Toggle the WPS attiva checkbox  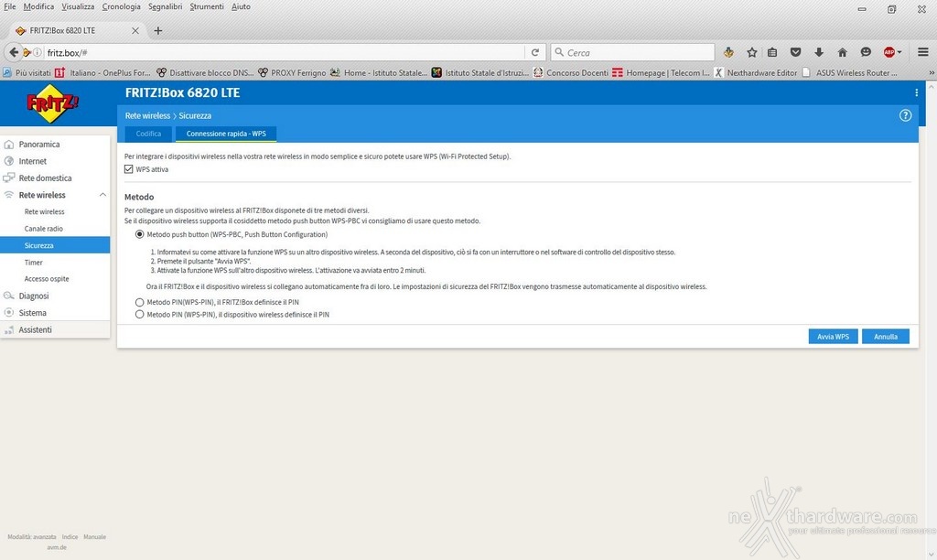tap(128, 169)
